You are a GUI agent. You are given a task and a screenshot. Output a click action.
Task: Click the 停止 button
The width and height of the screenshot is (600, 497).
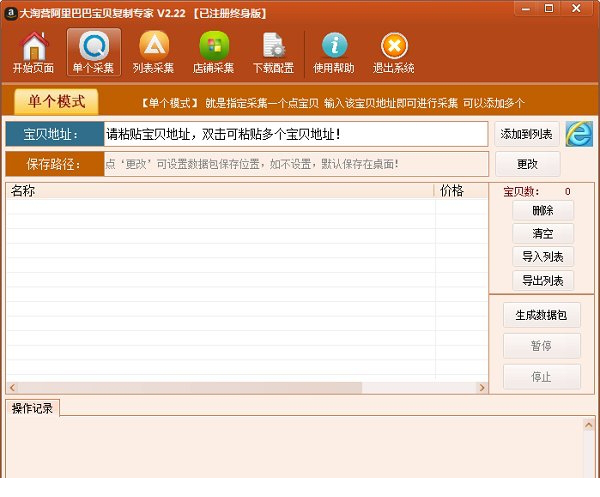(x=541, y=377)
